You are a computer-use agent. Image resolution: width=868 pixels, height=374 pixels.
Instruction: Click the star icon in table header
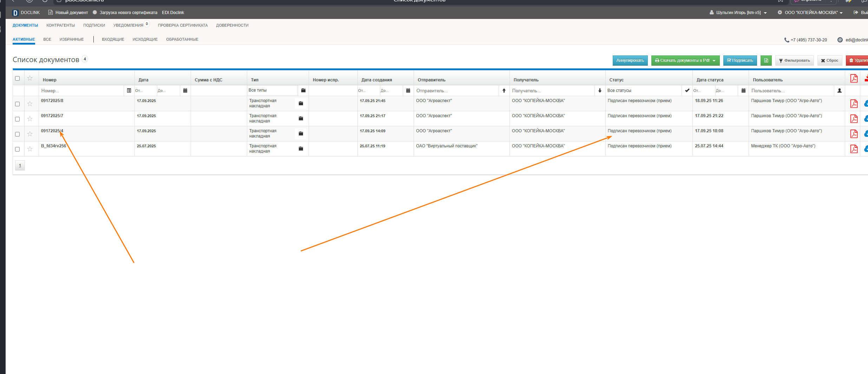[x=30, y=78]
